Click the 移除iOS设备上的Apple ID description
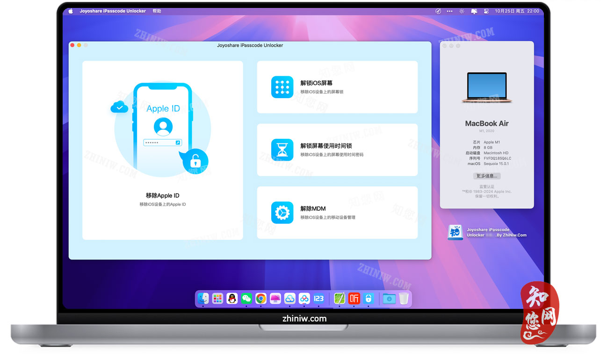The width and height of the screenshot is (607, 364). 162,205
